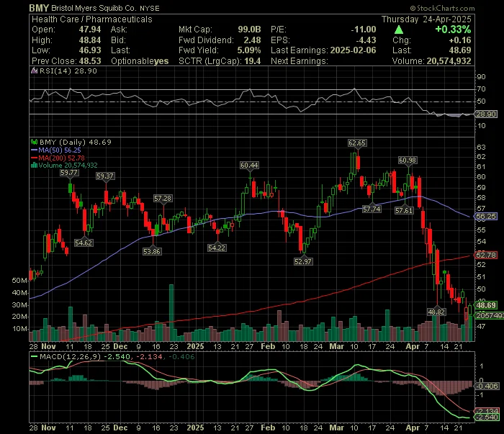
Task: Click the Open 47.94 value
Action: pos(90,30)
